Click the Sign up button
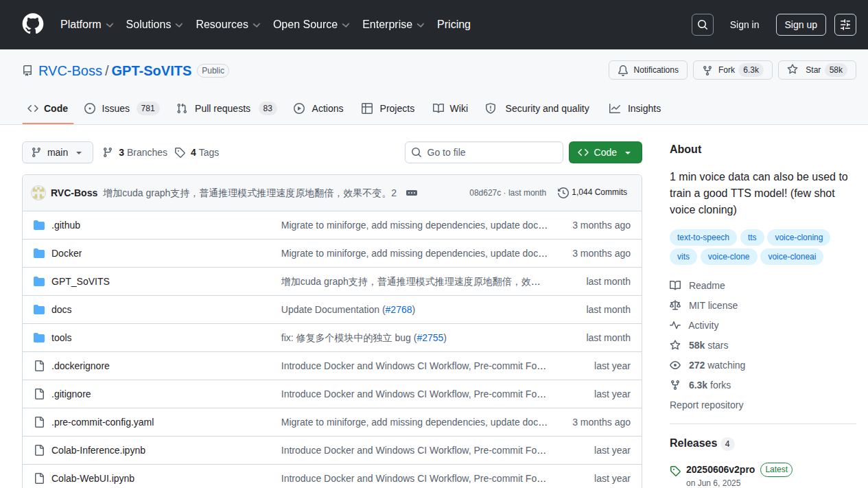Image resolution: width=868 pixels, height=488 pixels. point(801,25)
